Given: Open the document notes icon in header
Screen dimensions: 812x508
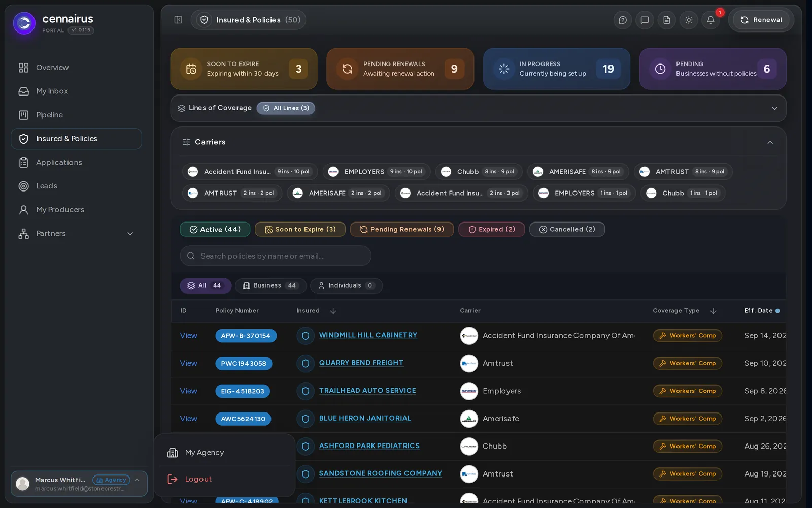Looking at the screenshot, I should pos(667,20).
